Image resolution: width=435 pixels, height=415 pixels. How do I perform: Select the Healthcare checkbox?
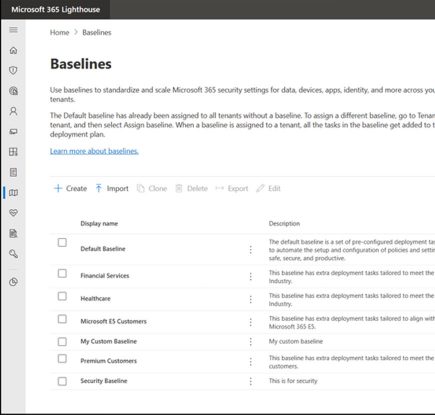pos(62,296)
